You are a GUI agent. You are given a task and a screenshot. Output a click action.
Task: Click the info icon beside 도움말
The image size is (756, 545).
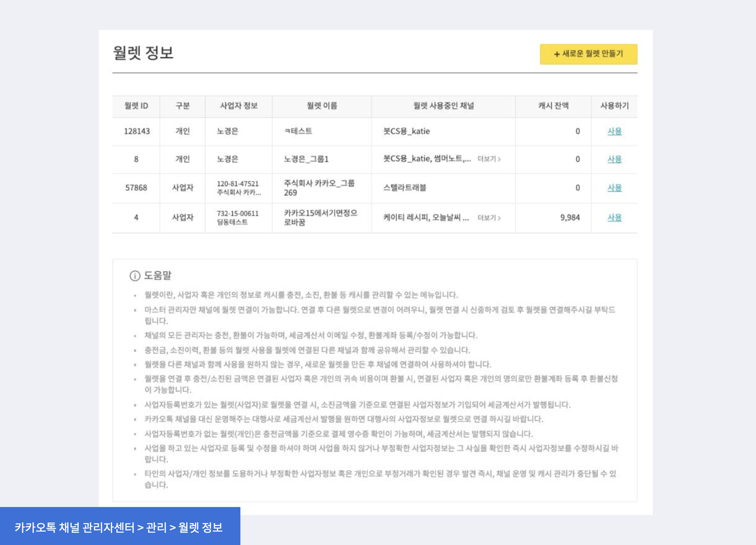coord(134,276)
